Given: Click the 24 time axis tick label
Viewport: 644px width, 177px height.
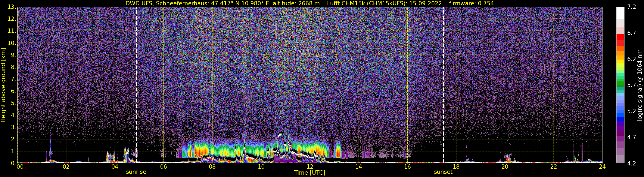Looking at the screenshot, I should coord(602,167).
